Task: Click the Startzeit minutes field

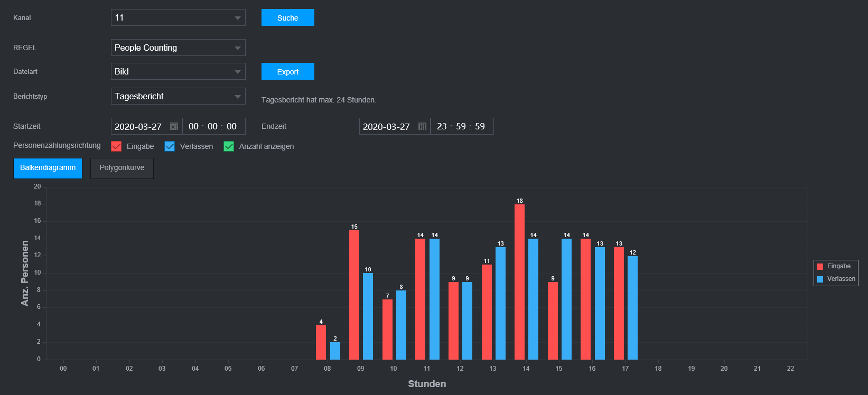Action: (x=212, y=127)
